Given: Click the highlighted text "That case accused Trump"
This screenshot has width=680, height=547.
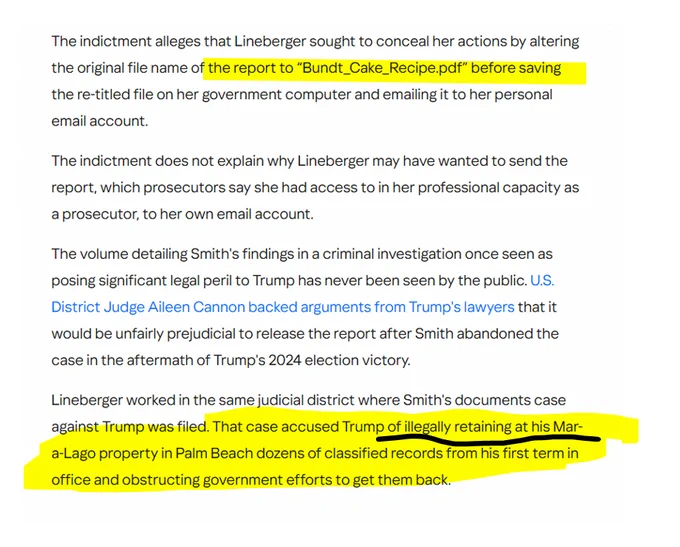Looking at the screenshot, I should point(295,427).
